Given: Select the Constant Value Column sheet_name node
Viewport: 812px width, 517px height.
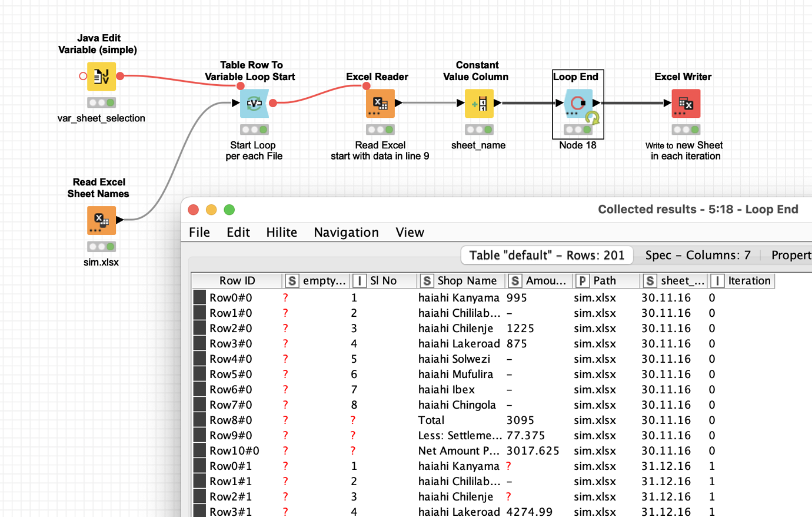Looking at the screenshot, I should (x=478, y=103).
